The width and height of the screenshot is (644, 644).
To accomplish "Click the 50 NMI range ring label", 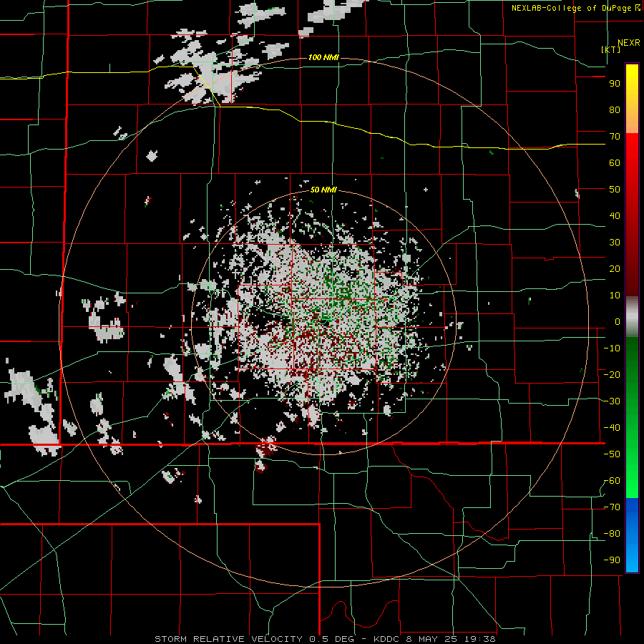I will [323, 190].
